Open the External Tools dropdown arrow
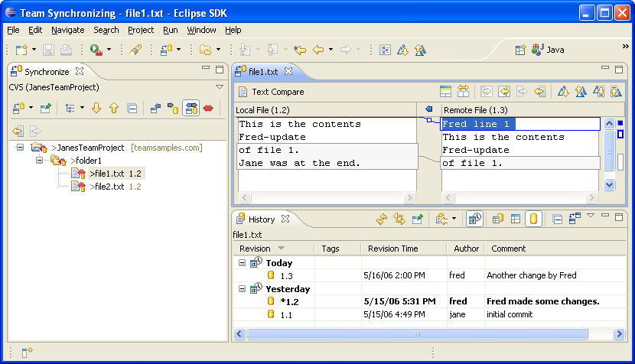The height and width of the screenshot is (364, 635). click(x=109, y=50)
